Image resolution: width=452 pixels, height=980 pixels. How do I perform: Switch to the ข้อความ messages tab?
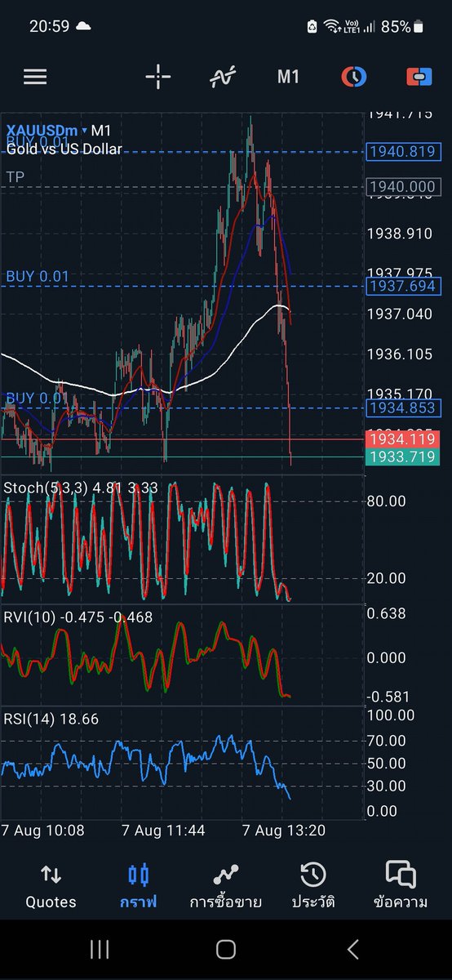[x=401, y=886]
